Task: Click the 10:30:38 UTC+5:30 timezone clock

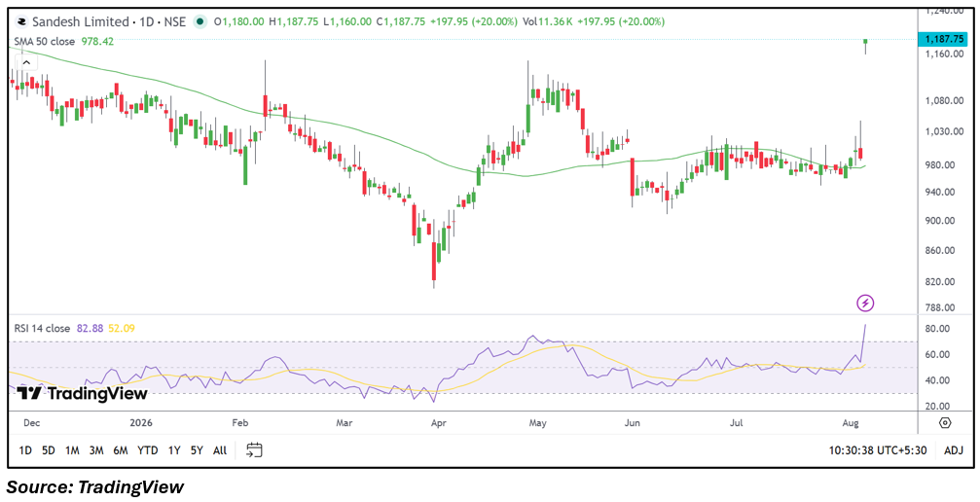Action: [878, 450]
